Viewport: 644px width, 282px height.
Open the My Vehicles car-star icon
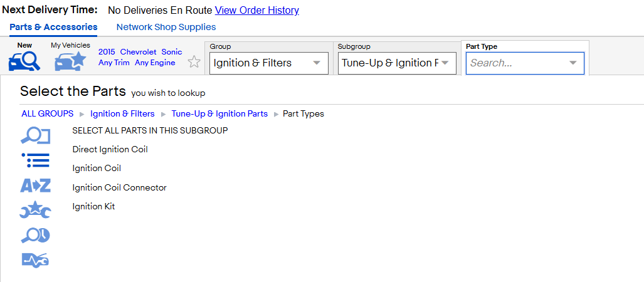[x=70, y=61]
